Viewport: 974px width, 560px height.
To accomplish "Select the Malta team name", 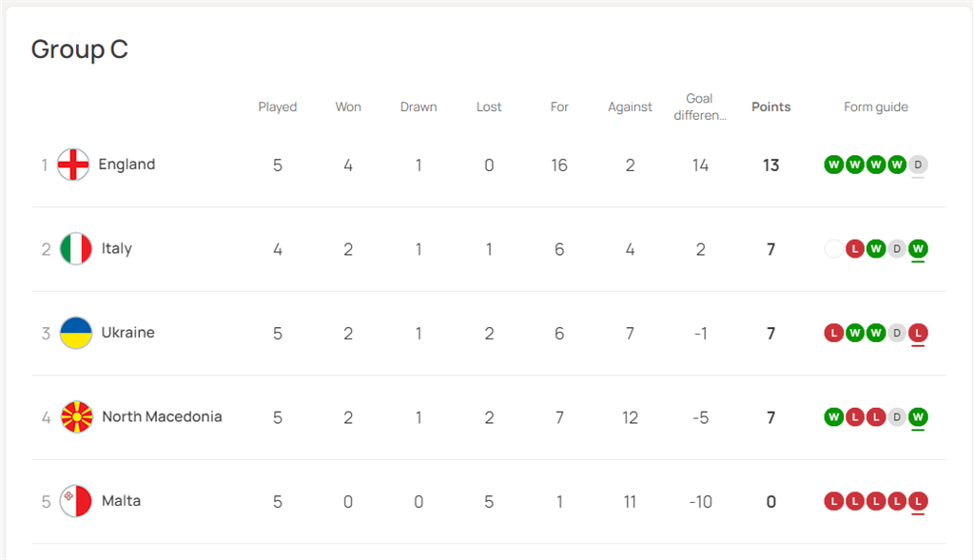I will tap(121, 501).
